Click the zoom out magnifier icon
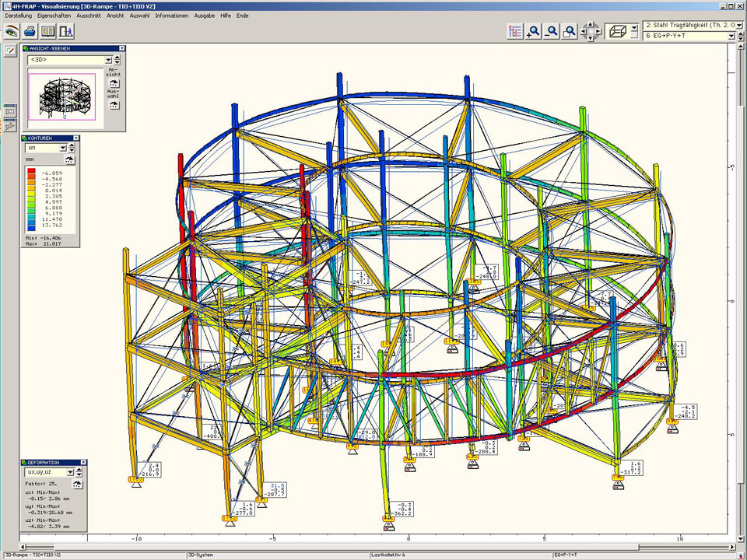The width and height of the screenshot is (747, 560). (x=552, y=32)
